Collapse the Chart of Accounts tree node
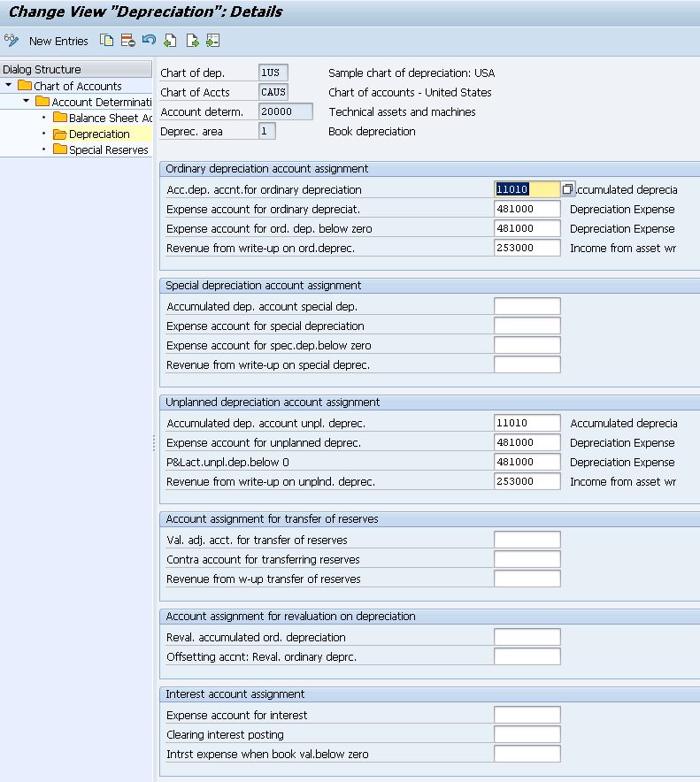Screen dimensions: 700x782 pos(9,85)
